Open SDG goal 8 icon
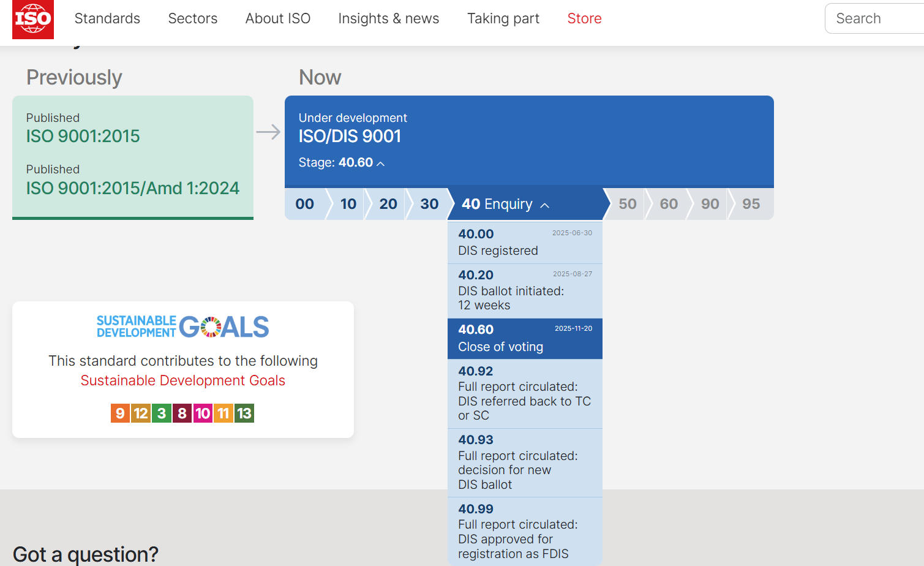The height and width of the screenshot is (566, 924). point(182,413)
